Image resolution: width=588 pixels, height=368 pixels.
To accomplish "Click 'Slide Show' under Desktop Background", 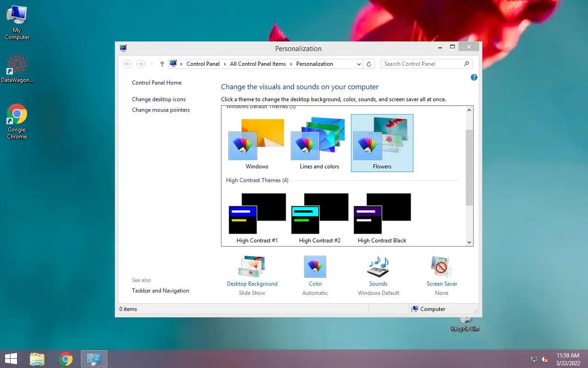I will pyautogui.click(x=252, y=293).
